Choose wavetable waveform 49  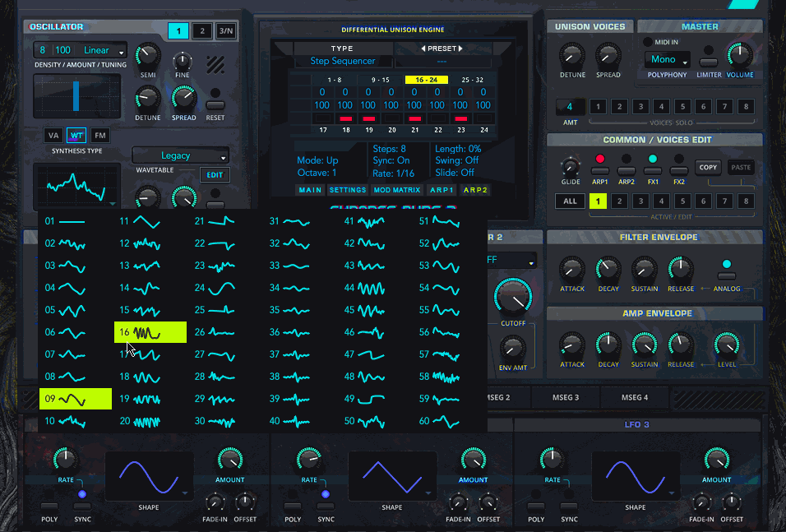point(372,399)
